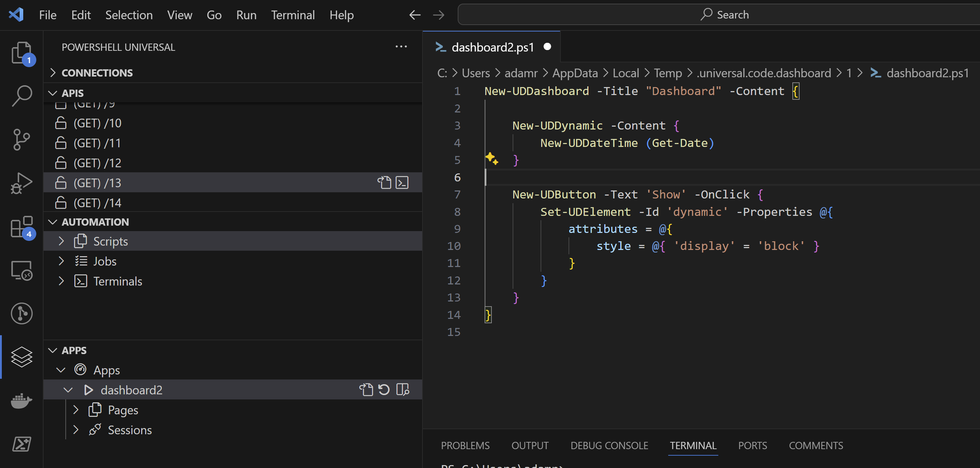Image resolution: width=980 pixels, height=468 pixels.
Task: Select the PROBLEMS tab in the panel
Action: coord(465,445)
